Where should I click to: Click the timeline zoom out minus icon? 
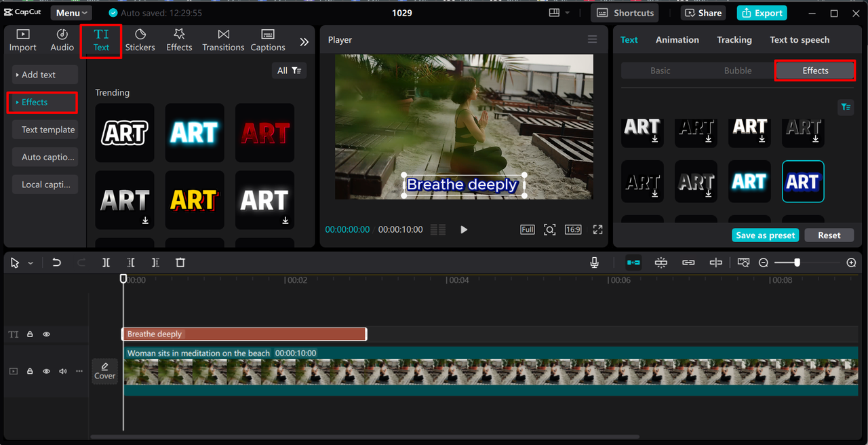764,263
